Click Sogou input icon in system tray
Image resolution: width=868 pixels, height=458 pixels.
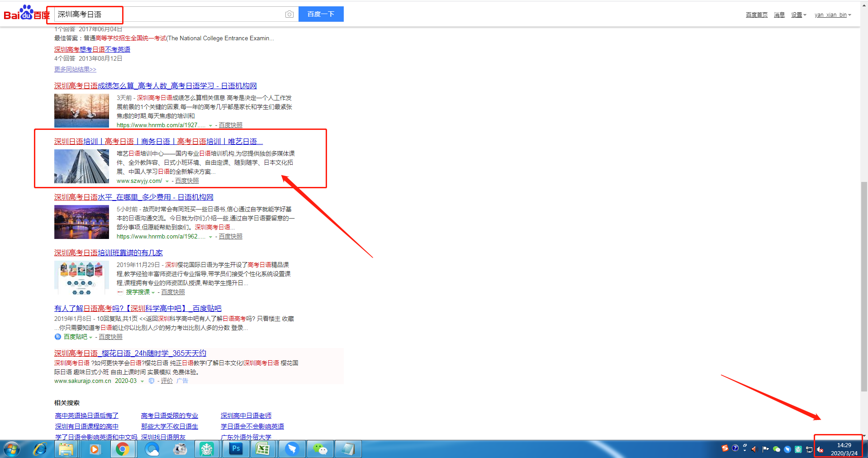(x=725, y=448)
